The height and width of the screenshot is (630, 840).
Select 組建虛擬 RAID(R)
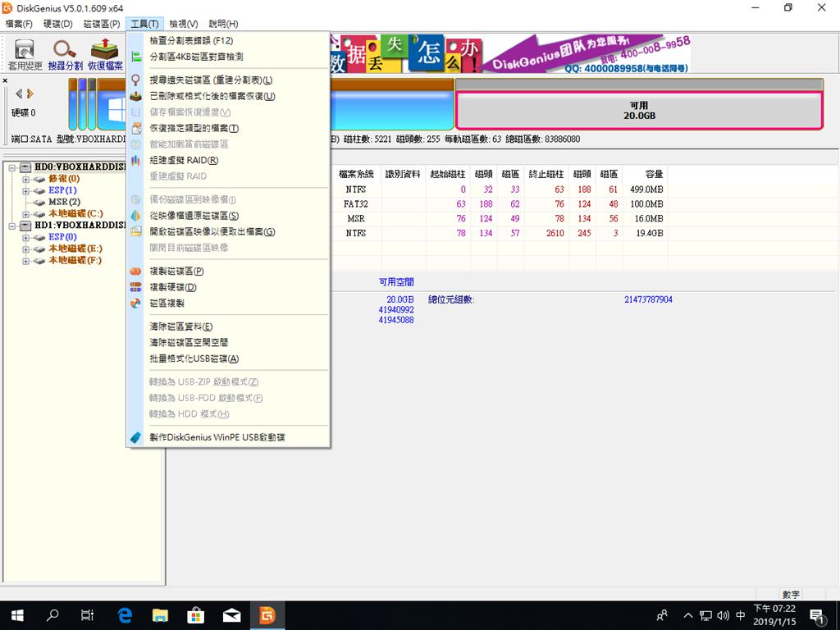pos(228,160)
